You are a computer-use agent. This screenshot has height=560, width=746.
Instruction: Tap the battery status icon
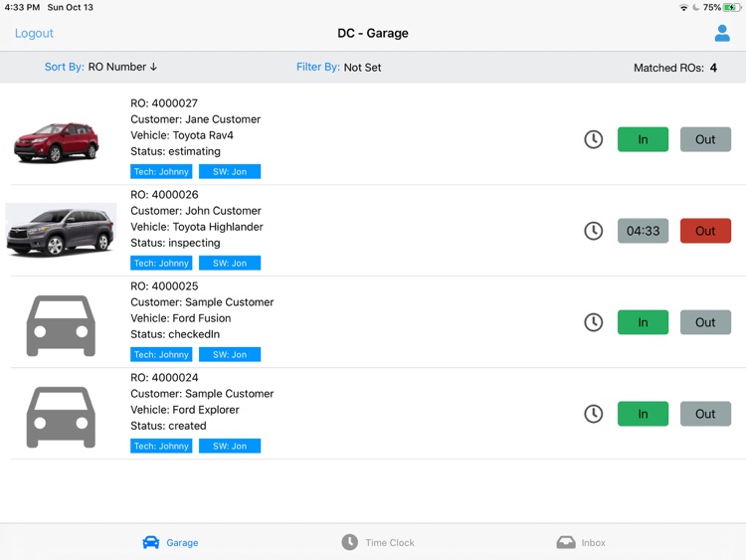pyautogui.click(x=732, y=8)
